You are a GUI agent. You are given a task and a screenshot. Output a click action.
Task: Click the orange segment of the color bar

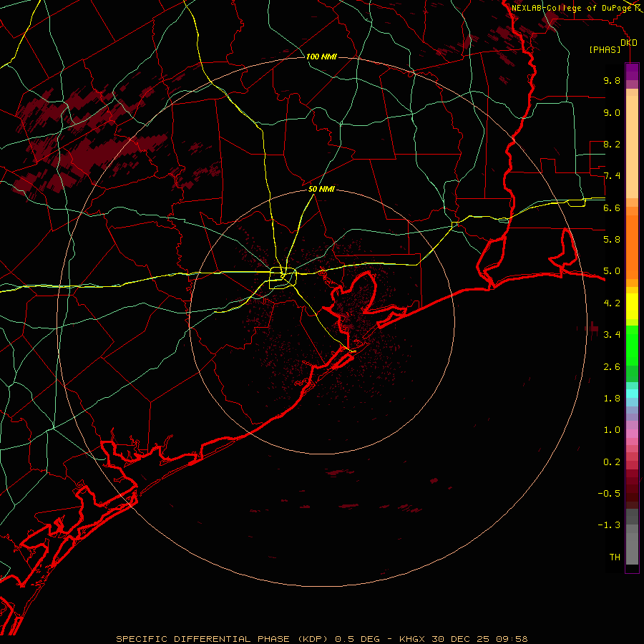tap(632, 247)
